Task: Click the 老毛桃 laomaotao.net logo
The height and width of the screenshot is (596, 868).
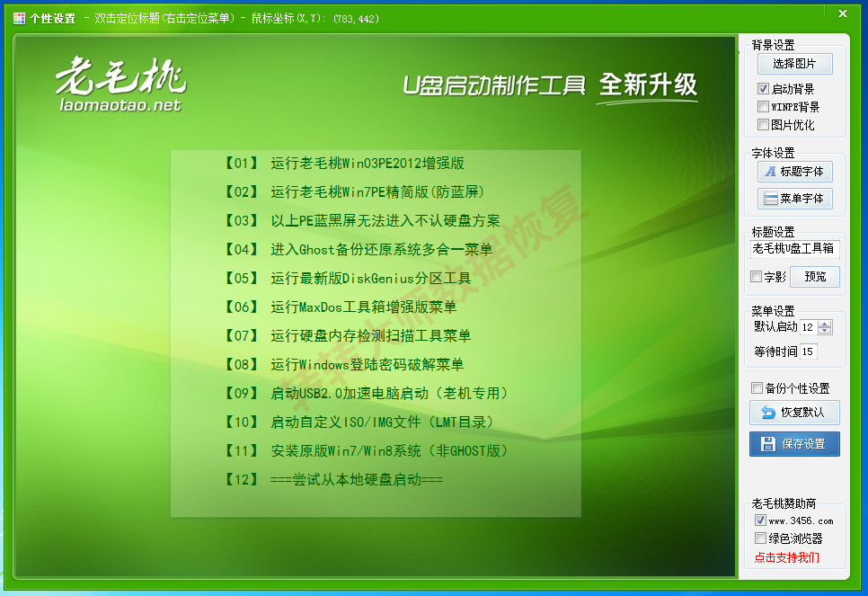Action: pyautogui.click(x=120, y=85)
